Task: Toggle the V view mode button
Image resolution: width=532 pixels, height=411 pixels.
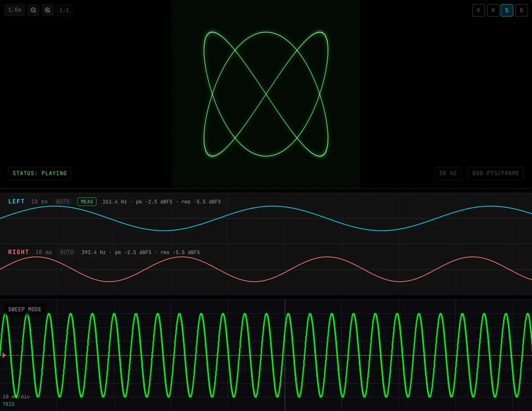Action: coord(478,10)
